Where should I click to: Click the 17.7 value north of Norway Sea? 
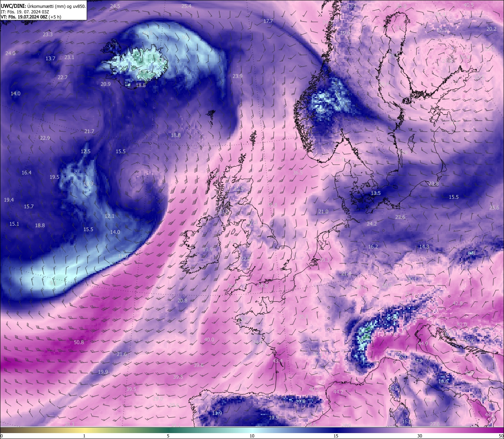pyautogui.click(x=268, y=21)
